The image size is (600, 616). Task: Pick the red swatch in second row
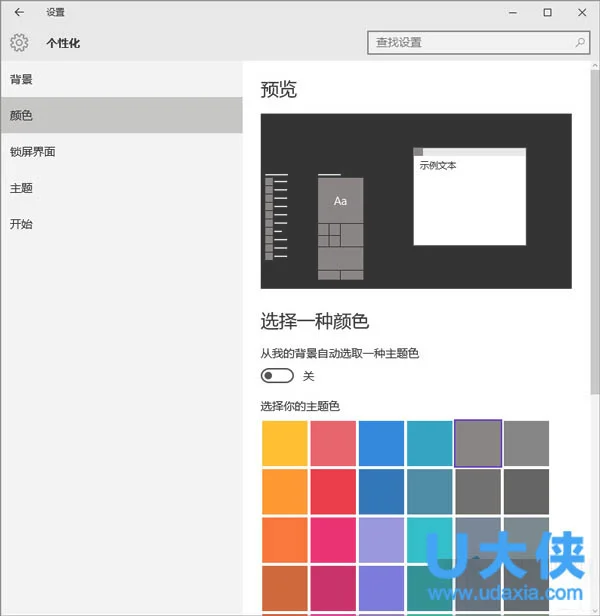pos(333,491)
